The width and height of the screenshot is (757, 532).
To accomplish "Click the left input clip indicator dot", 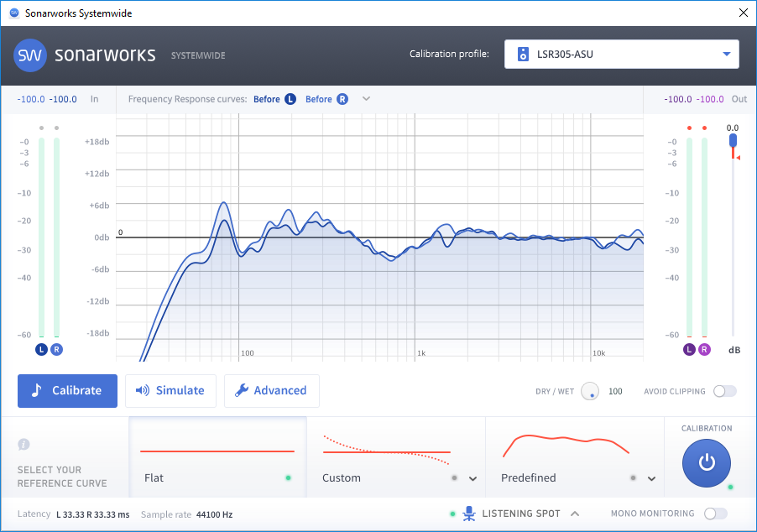I will [x=41, y=128].
